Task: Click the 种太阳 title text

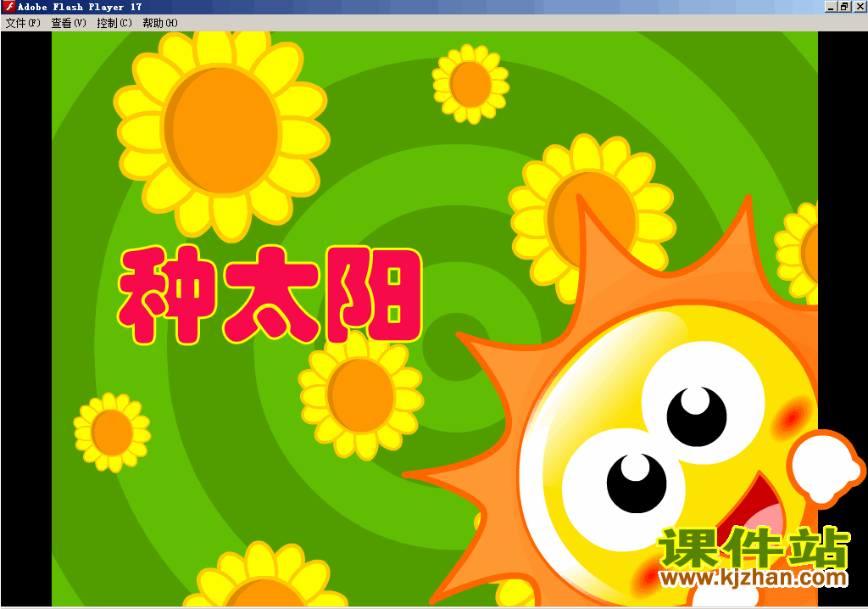Action: tap(270, 295)
